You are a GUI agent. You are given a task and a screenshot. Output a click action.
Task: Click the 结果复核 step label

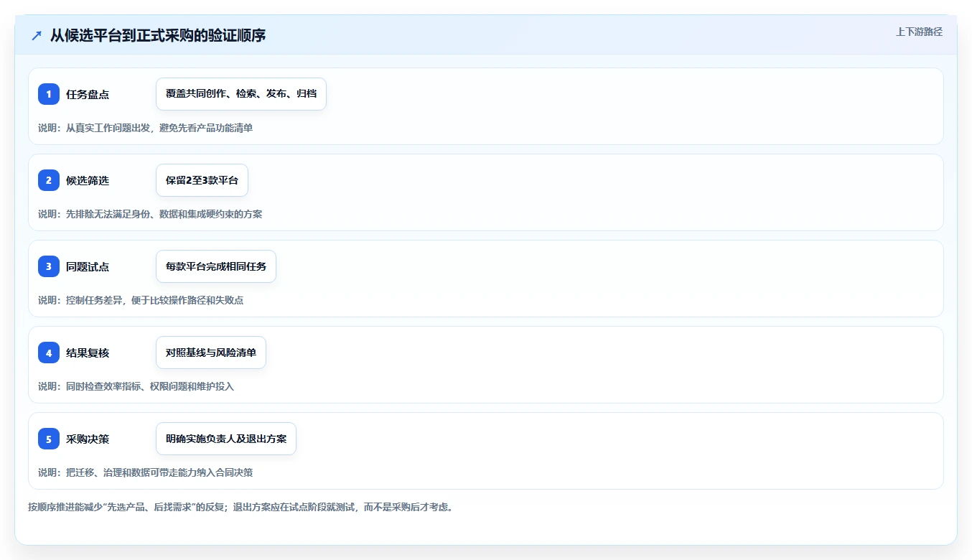click(88, 353)
